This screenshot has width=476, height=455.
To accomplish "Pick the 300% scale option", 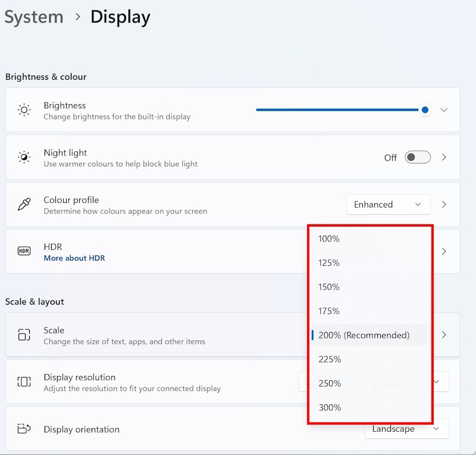I will [x=330, y=407].
